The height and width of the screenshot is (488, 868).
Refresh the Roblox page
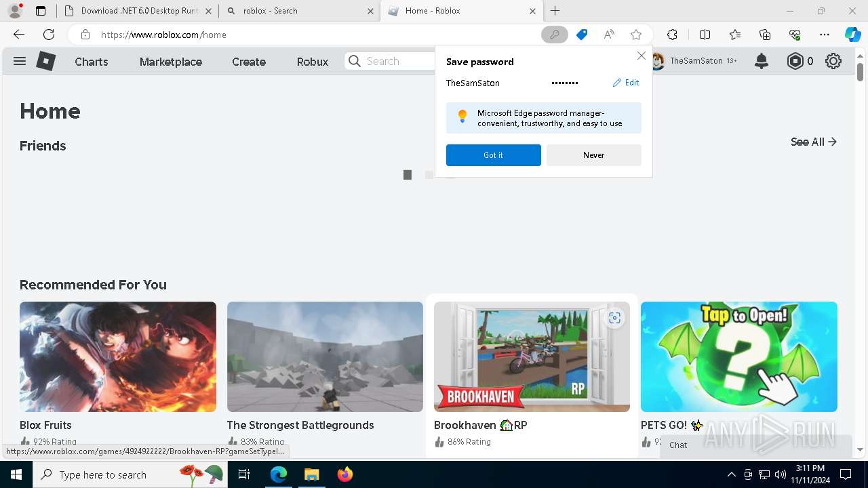pyautogui.click(x=49, y=35)
